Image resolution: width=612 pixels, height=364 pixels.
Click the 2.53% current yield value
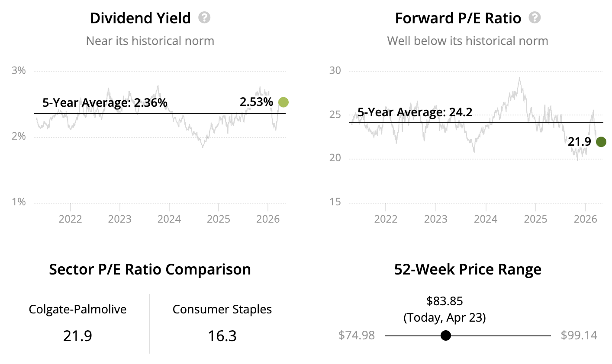(x=256, y=102)
